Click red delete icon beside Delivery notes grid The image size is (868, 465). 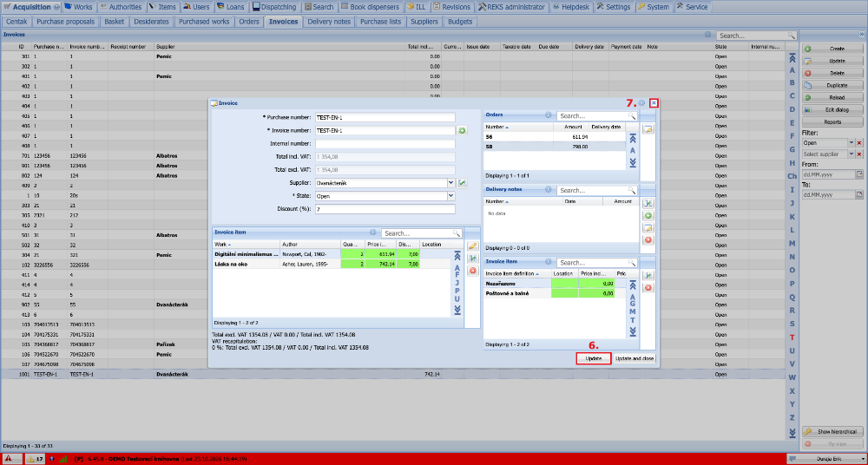click(648, 239)
